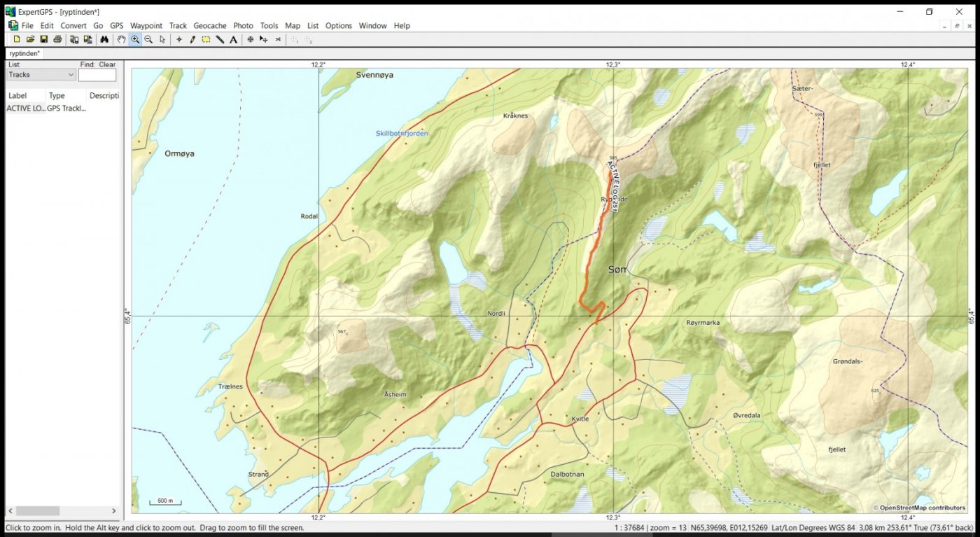Click the binoculars Find icon
Screen dimensions: 980x537
(x=104, y=40)
